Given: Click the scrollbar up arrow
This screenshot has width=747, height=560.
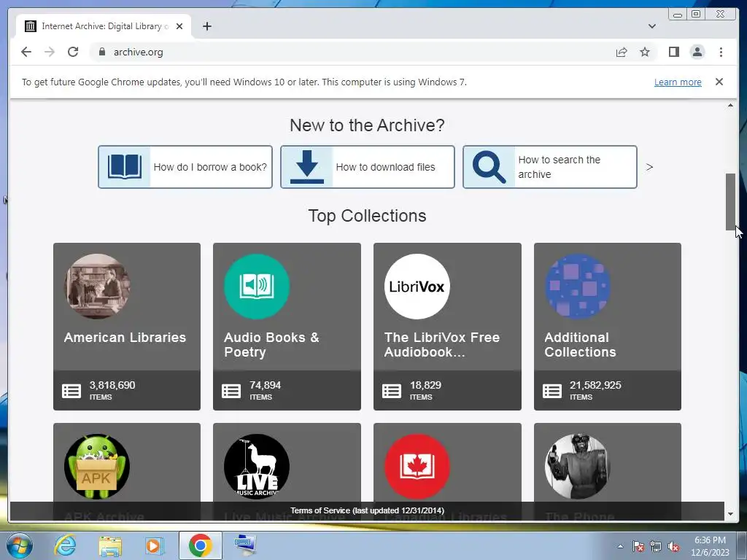Looking at the screenshot, I should tap(730, 105).
